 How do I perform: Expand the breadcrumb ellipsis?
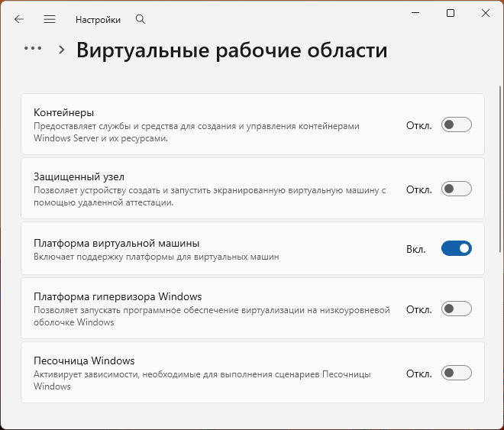[33, 49]
